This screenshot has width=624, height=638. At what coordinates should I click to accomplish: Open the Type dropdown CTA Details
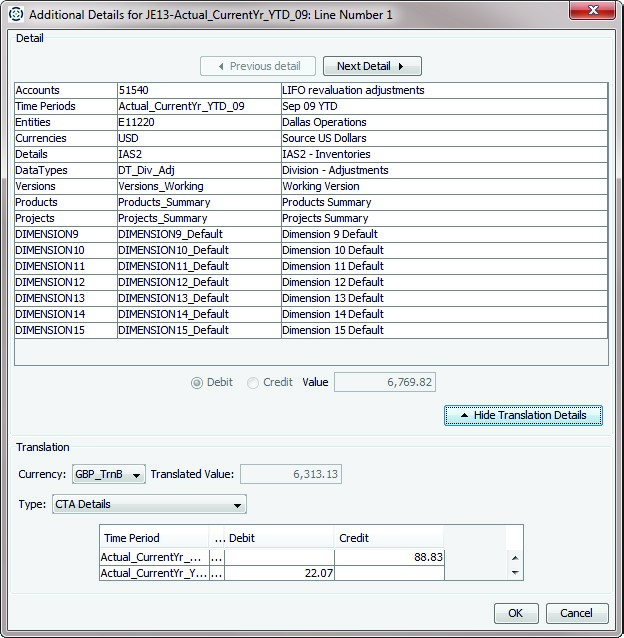coord(148,505)
